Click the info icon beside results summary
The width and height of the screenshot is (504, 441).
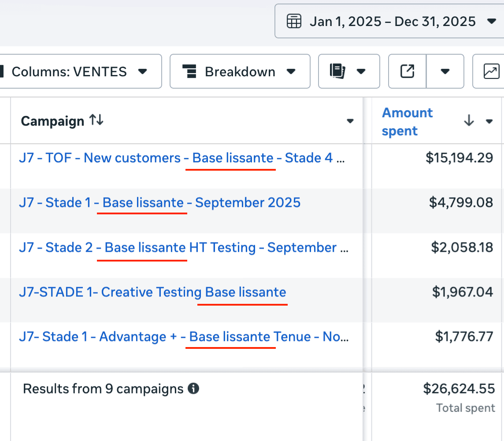point(193,389)
